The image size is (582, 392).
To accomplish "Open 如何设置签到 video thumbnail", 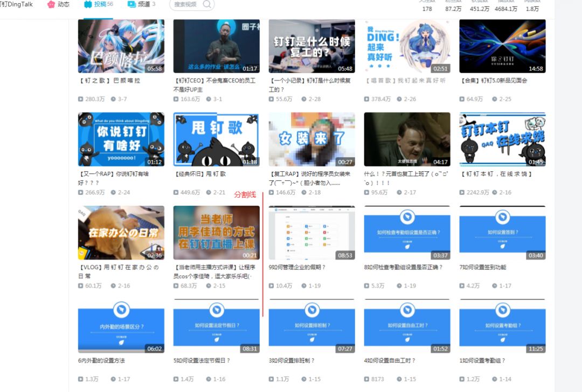I will (x=503, y=233).
